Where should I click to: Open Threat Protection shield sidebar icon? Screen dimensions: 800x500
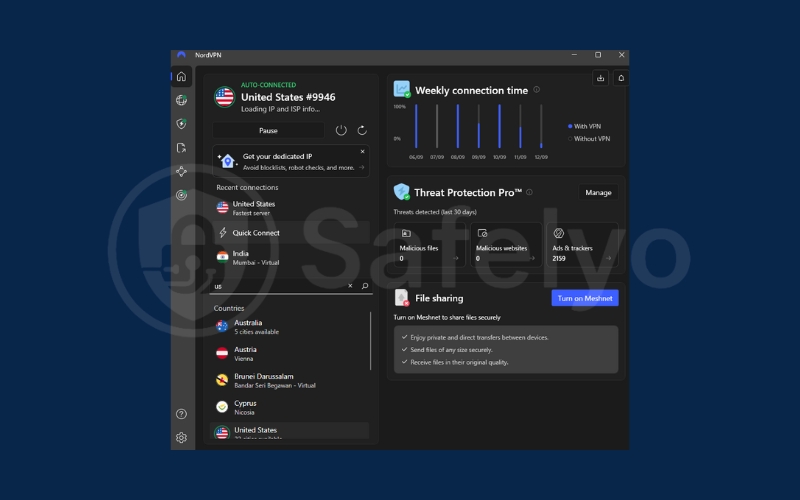tap(181, 123)
